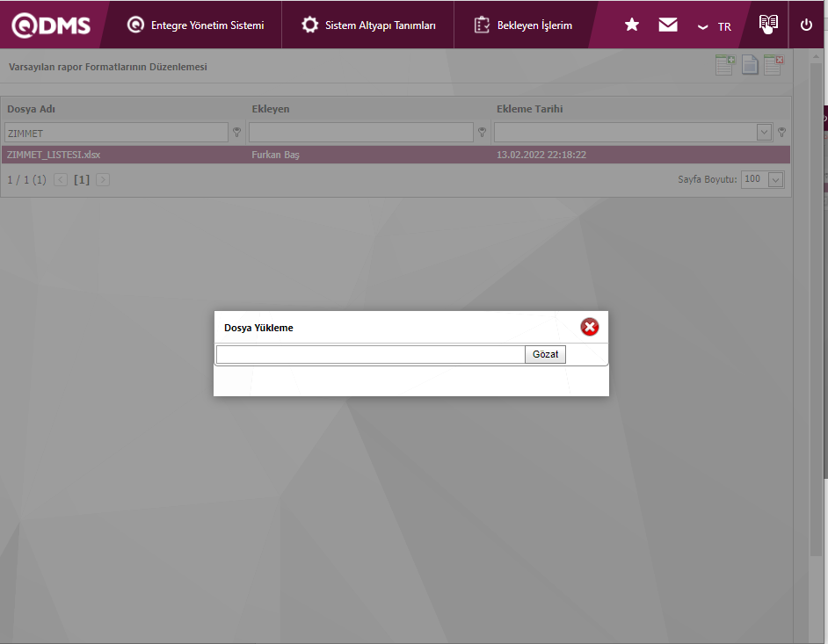Screen dimensions: 828x644
Task: Click the Ekleyen filter field
Action: pyautogui.click(x=361, y=133)
